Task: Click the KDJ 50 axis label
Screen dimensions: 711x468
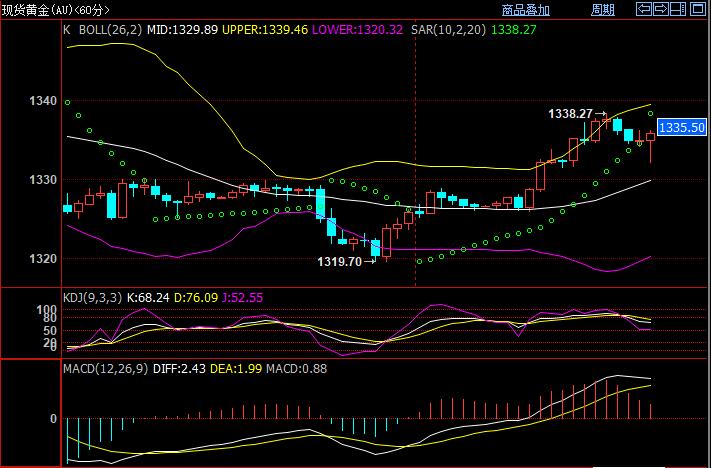Action: pyautogui.click(x=50, y=331)
